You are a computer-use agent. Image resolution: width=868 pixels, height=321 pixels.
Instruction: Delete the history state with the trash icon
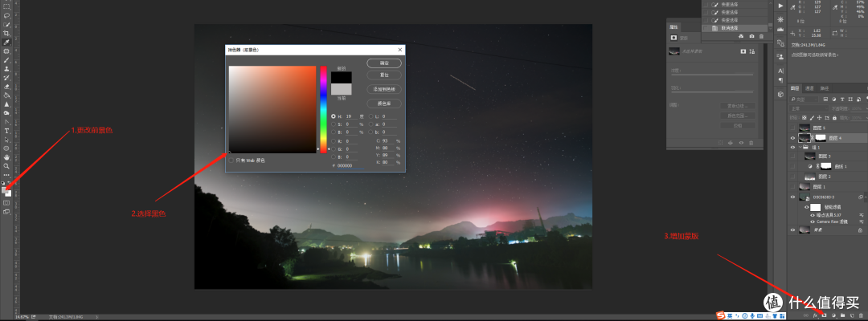click(761, 36)
